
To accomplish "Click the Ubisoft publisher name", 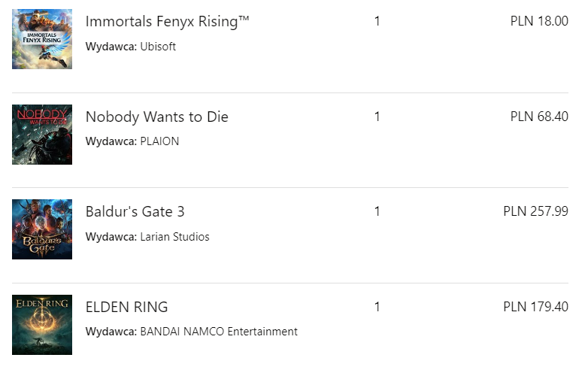I will click(158, 47).
